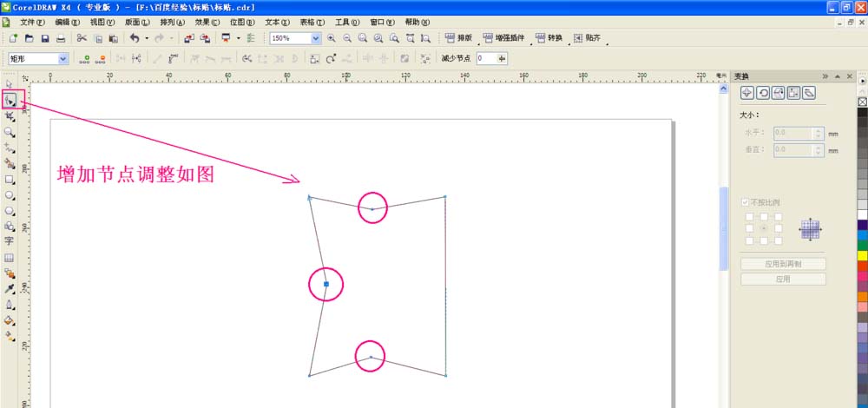Select the Text tool (字)
868x408 pixels.
pos(10,241)
